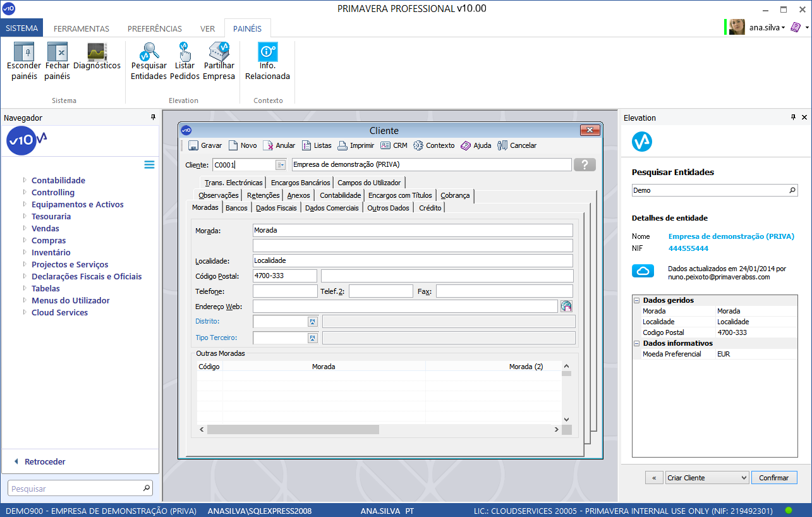
Task: Click the Confirmar button
Action: click(x=774, y=478)
